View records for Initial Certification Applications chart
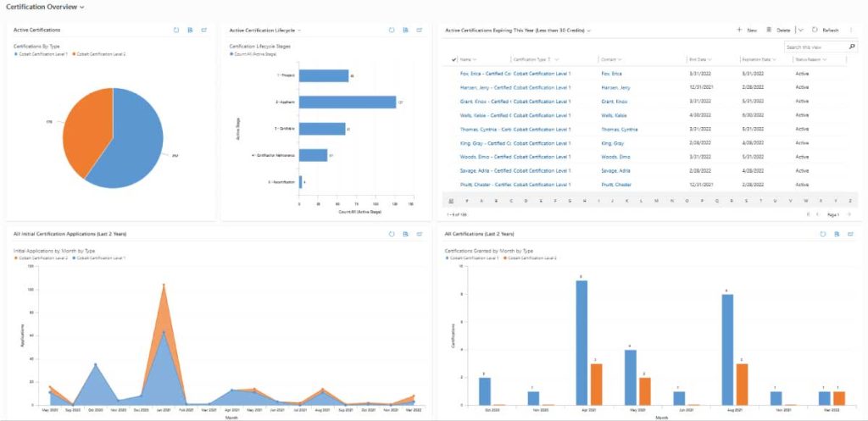This screenshot has width=868, height=421. 405,234
